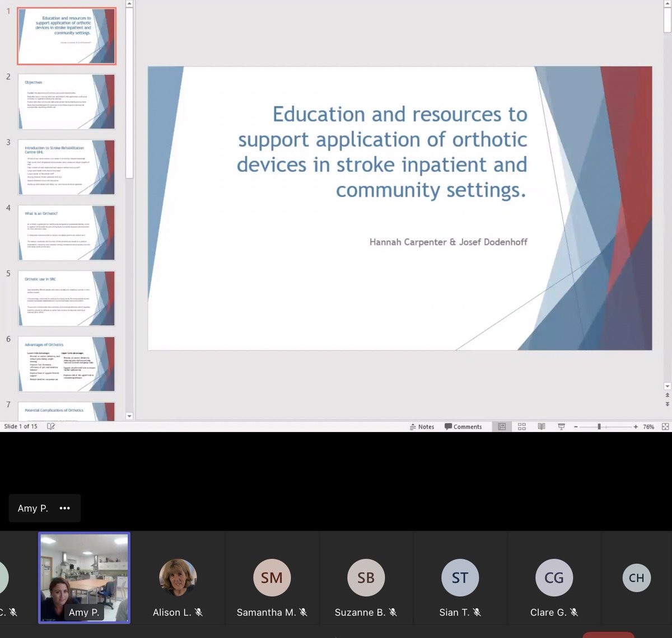Switch to Slide Sorter view
672x638 pixels.
tap(522, 426)
